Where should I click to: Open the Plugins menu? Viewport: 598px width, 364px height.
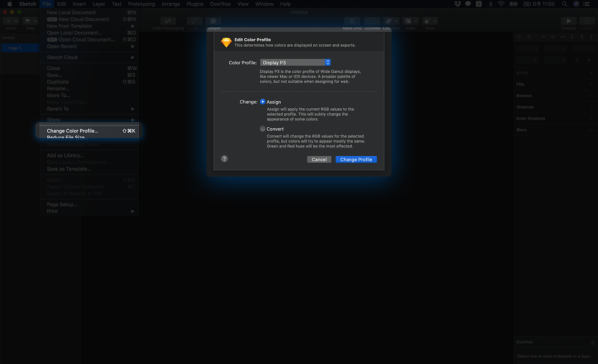pyautogui.click(x=195, y=4)
